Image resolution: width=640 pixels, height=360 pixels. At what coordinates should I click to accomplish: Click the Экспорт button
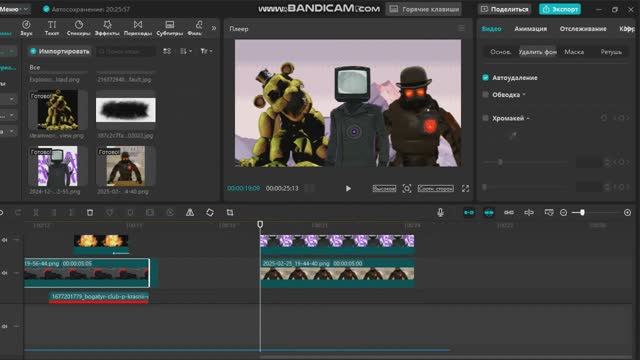click(560, 9)
